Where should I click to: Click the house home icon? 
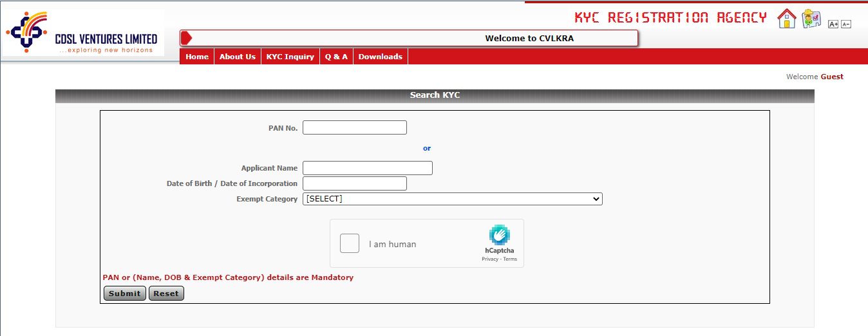point(787,18)
